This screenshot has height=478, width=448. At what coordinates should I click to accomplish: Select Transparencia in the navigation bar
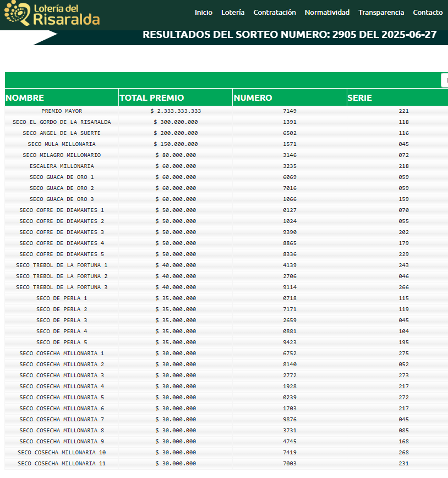(x=381, y=13)
